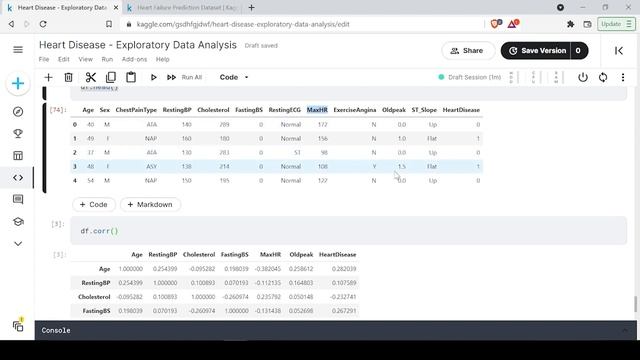Collapse the right sidebar arrow icon
This screenshot has height=360, width=640.
(x=619, y=51)
